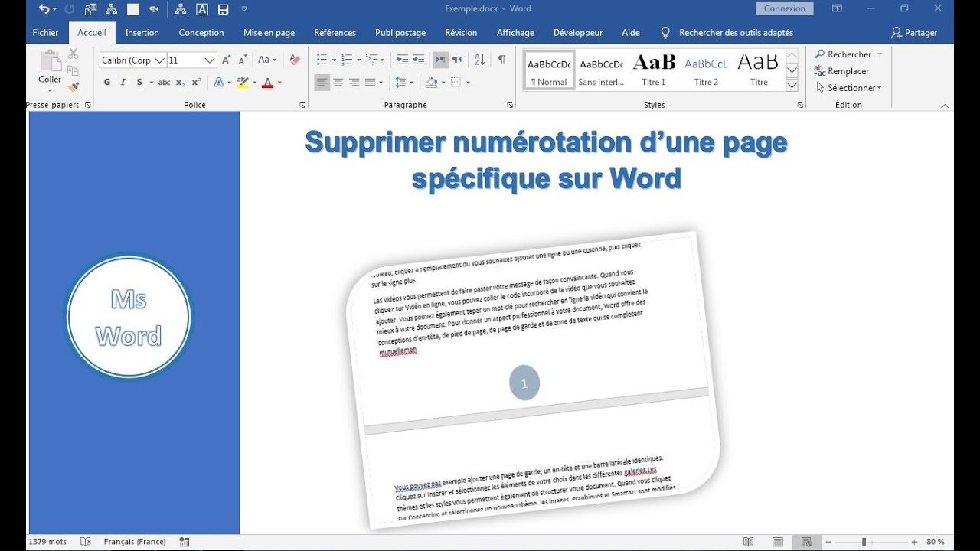This screenshot has width=980, height=551.
Task: Click the Ribbon Display Options icon
Action: click(x=837, y=9)
